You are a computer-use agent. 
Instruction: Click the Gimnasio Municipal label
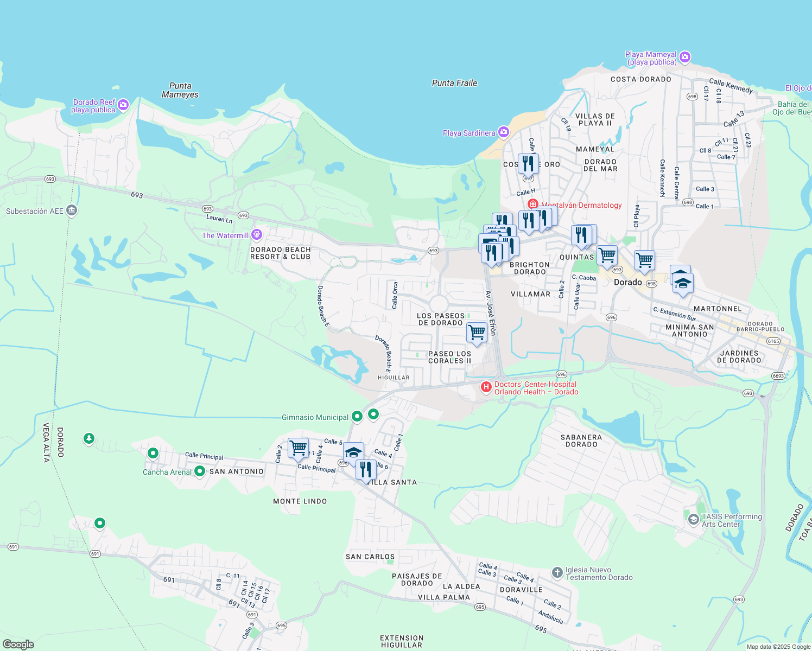coord(315,417)
